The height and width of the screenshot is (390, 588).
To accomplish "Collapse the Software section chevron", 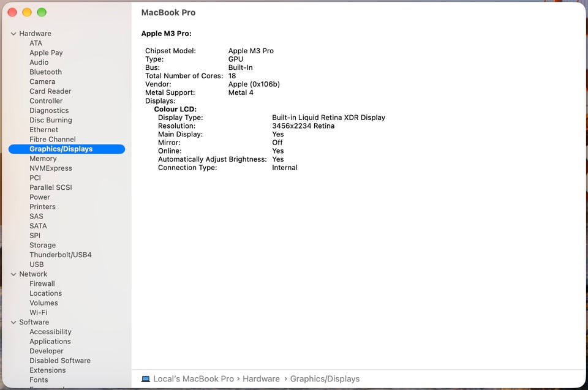I will [x=13, y=323].
